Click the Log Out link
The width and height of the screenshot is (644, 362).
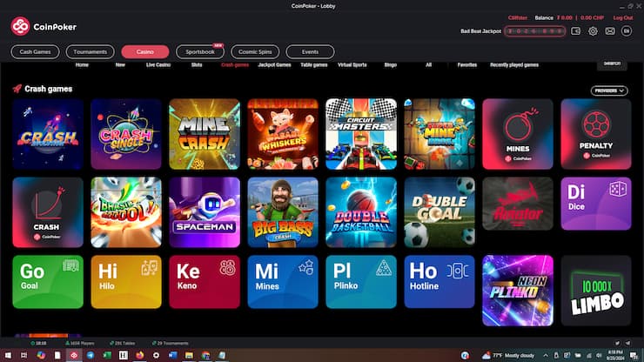622,17
